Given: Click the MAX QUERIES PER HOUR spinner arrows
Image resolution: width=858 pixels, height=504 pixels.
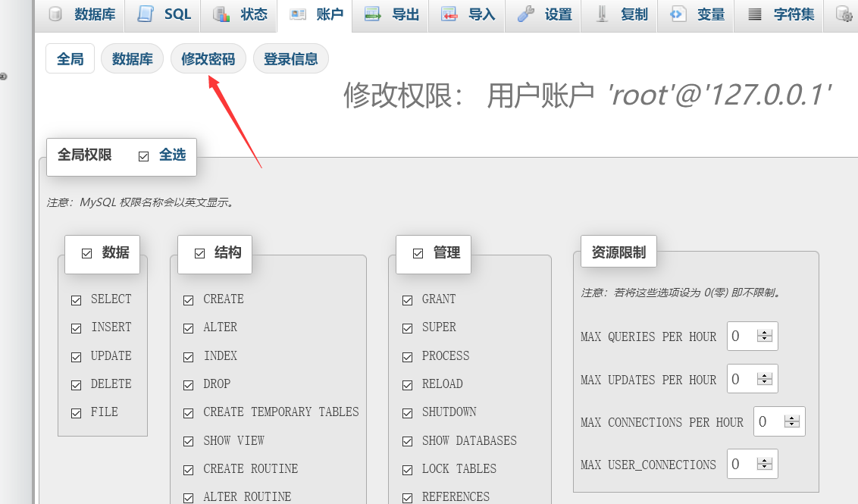Looking at the screenshot, I should 765,336.
